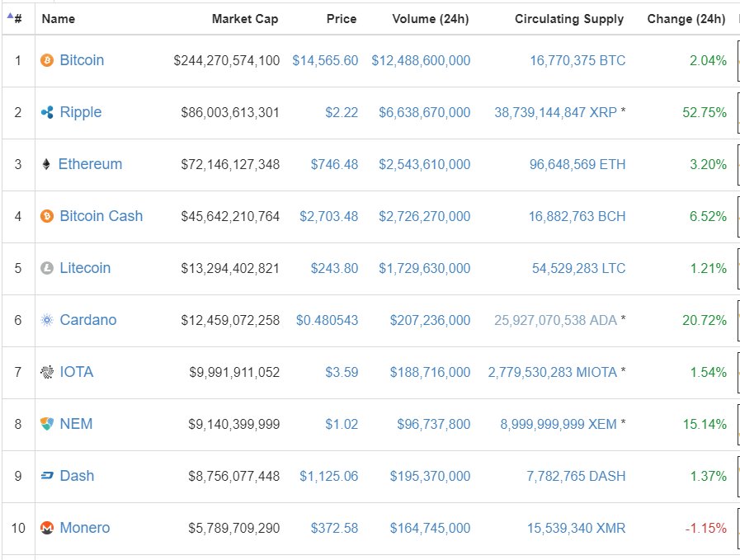Click supply 15,539,340 XMR
740x560 pixels.
[x=576, y=528]
